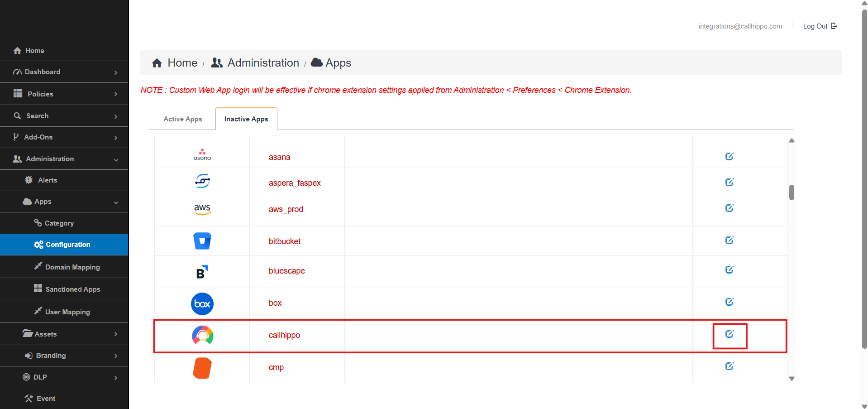Click the Search magnifier icon in sidebar
Screen dimensions: 868x409
click(18, 115)
